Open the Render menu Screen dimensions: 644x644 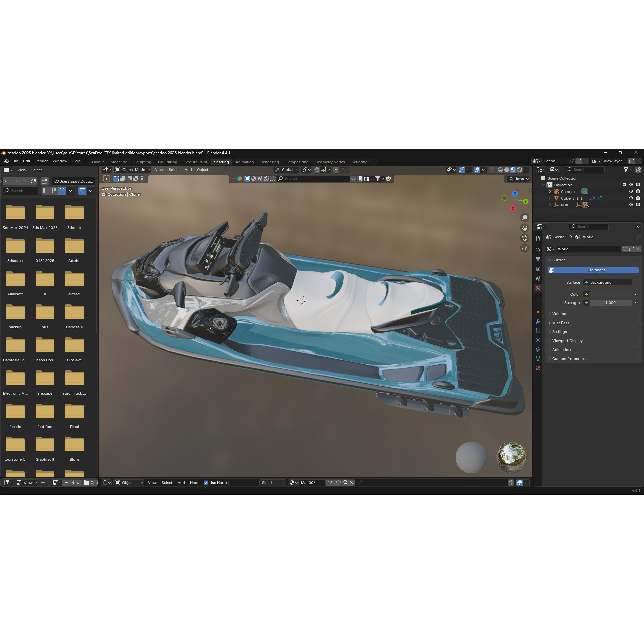point(41,161)
